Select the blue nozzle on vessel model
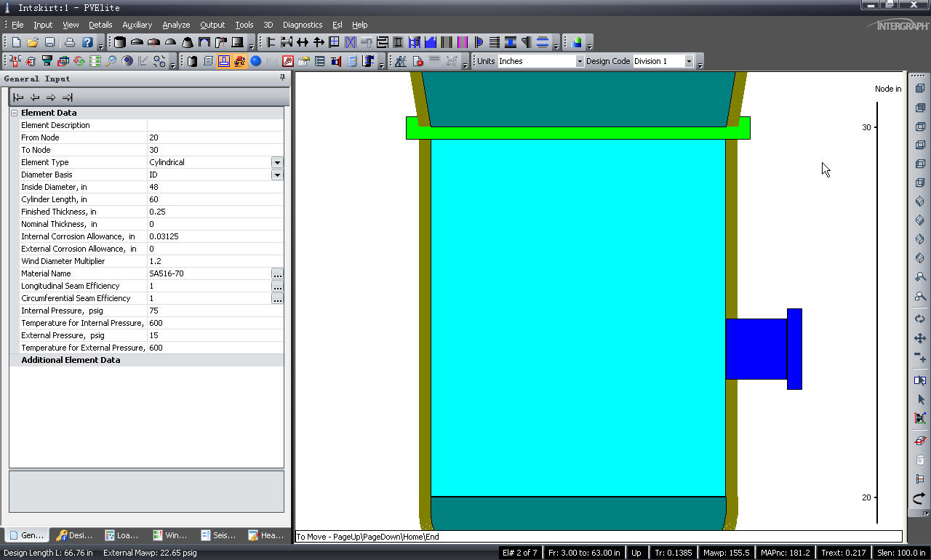 pos(764,349)
